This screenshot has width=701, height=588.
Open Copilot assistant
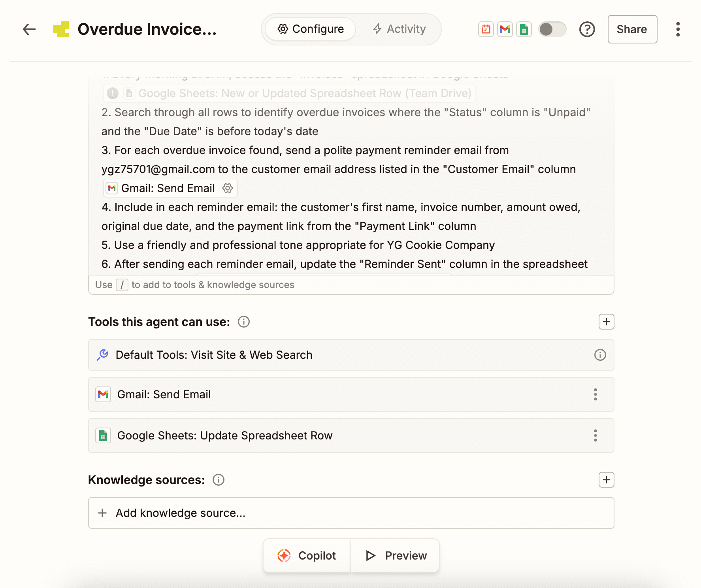pyautogui.click(x=307, y=556)
